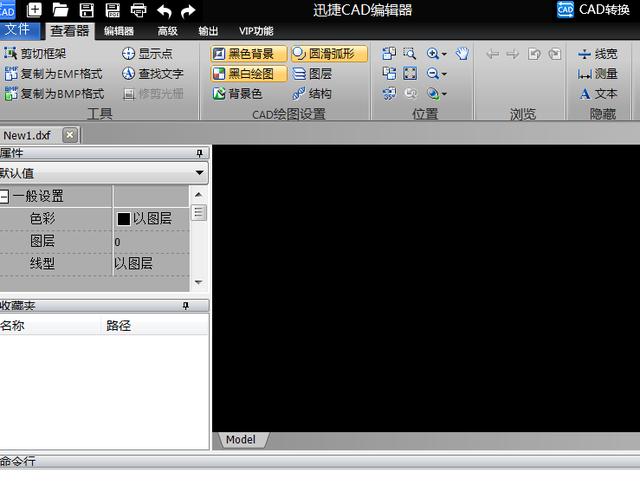This screenshot has width=640, height=485.
Task: Activate the pan hand tool
Action: [462, 53]
